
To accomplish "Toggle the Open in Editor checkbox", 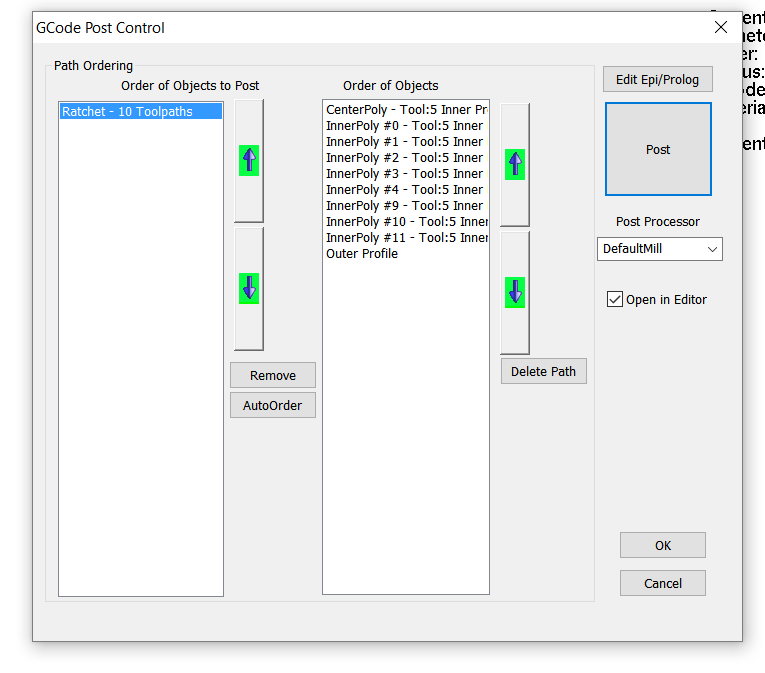I will [x=615, y=299].
